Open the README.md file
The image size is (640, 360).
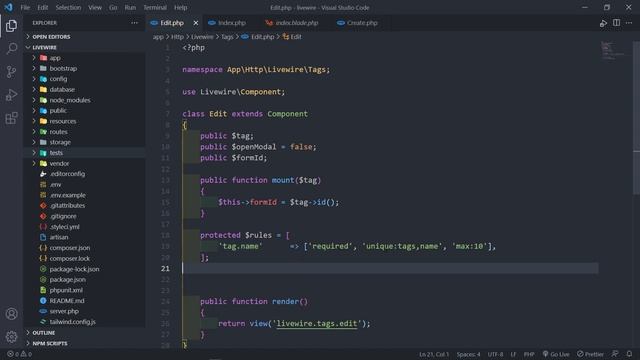(85, 300)
